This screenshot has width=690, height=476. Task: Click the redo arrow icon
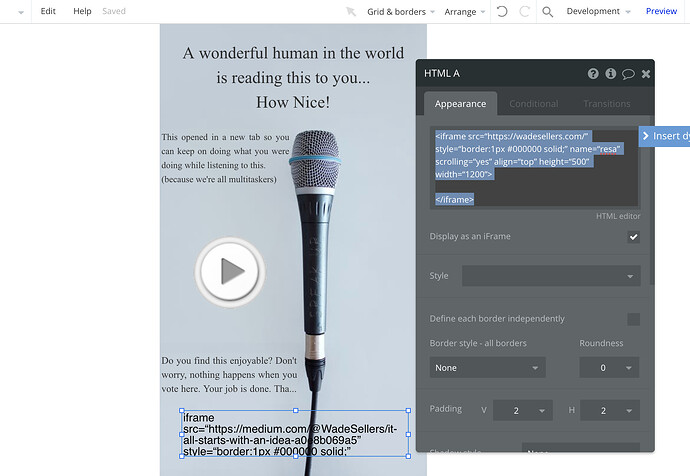(524, 12)
